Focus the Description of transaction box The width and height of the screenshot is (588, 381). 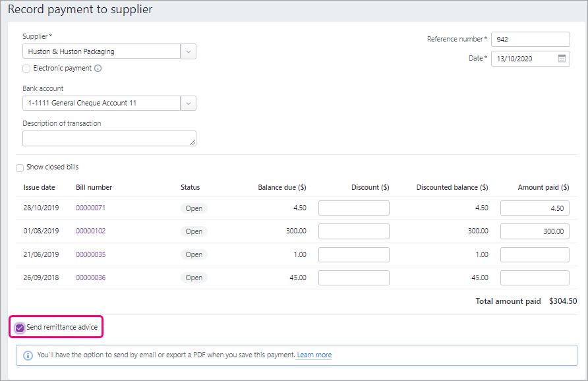tap(109, 138)
